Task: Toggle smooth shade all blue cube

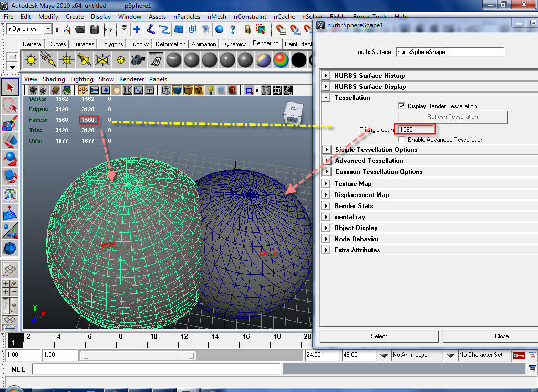Action: [177, 90]
